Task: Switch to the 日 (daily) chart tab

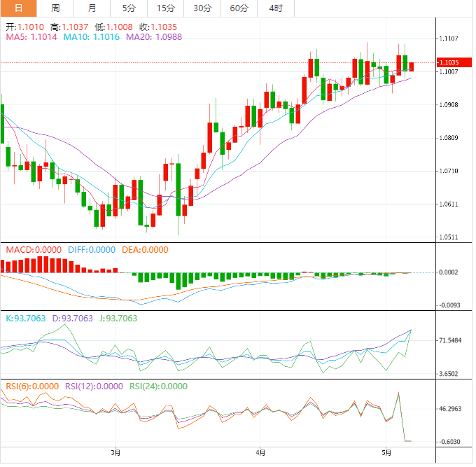Action: [18, 8]
